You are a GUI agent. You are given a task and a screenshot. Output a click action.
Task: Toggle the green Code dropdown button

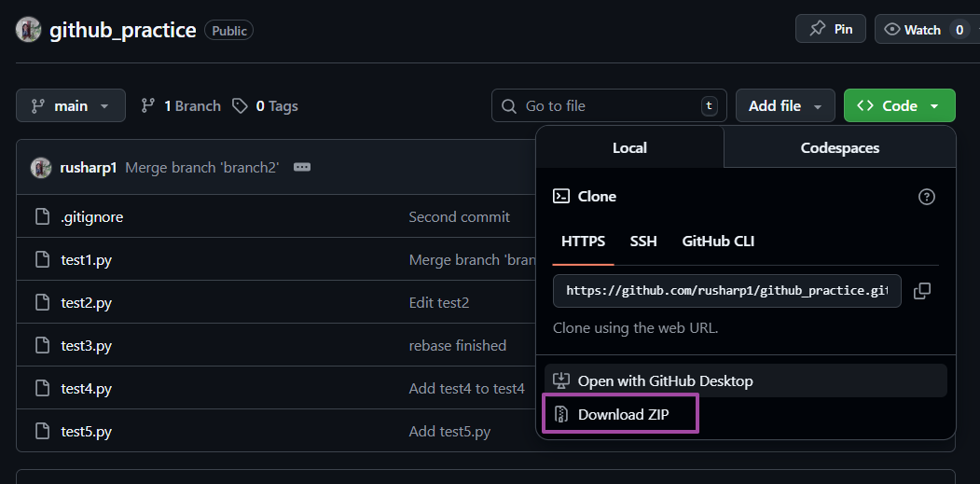tap(900, 105)
